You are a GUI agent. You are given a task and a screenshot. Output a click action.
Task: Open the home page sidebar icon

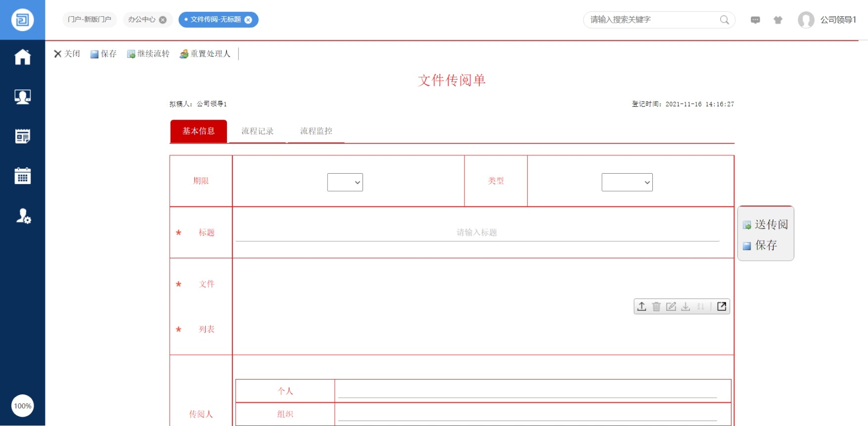click(22, 57)
